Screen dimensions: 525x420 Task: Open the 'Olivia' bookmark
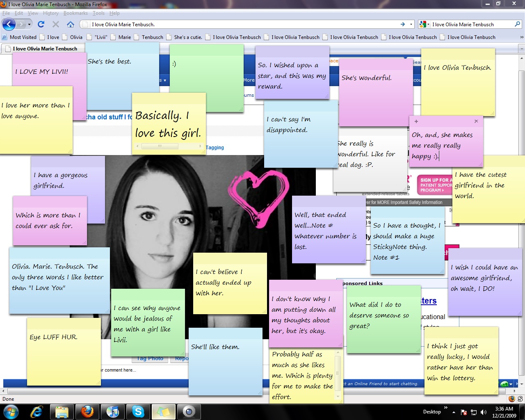pos(72,37)
